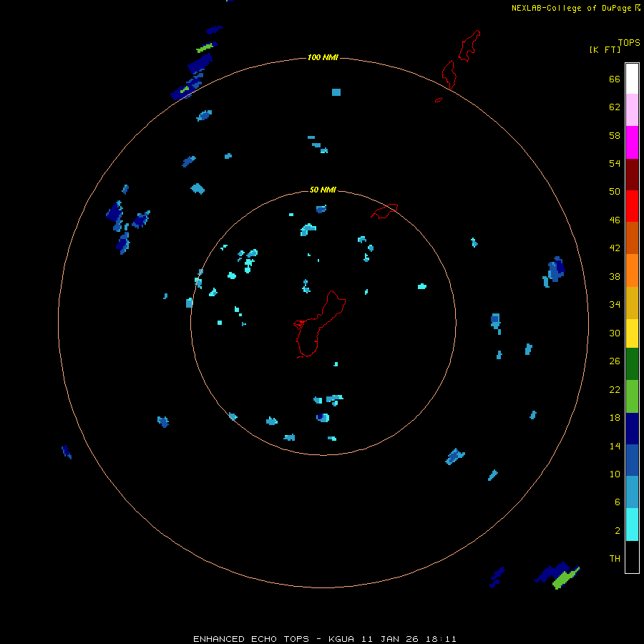Click the cyan 10 kft legend swatch
The width and height of the screenshot is (644, 644).
click(x=632, y=525)
